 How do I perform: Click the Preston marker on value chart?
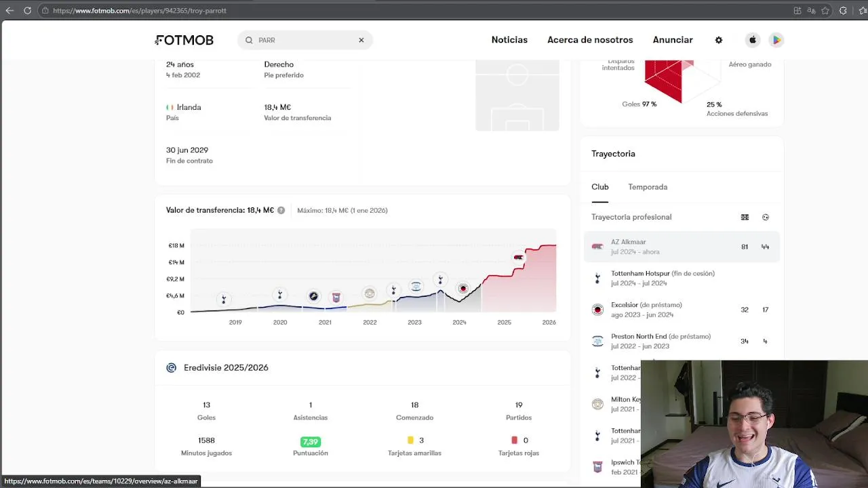click(416, 286)
